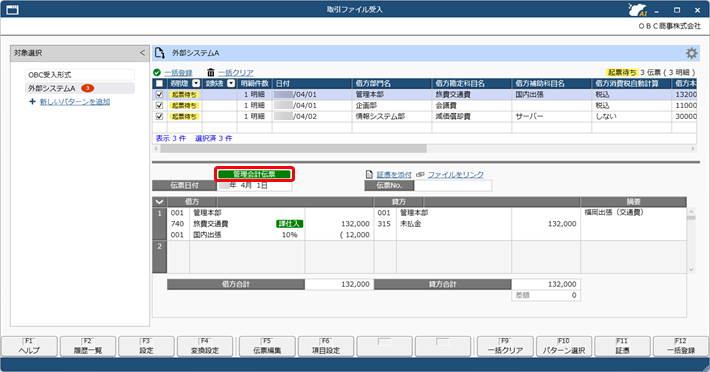Click the 福岡出張（交通費） summary text
The width and height of the screenshot is (710, 372).
pyautogui.click(x=614, y=212)
